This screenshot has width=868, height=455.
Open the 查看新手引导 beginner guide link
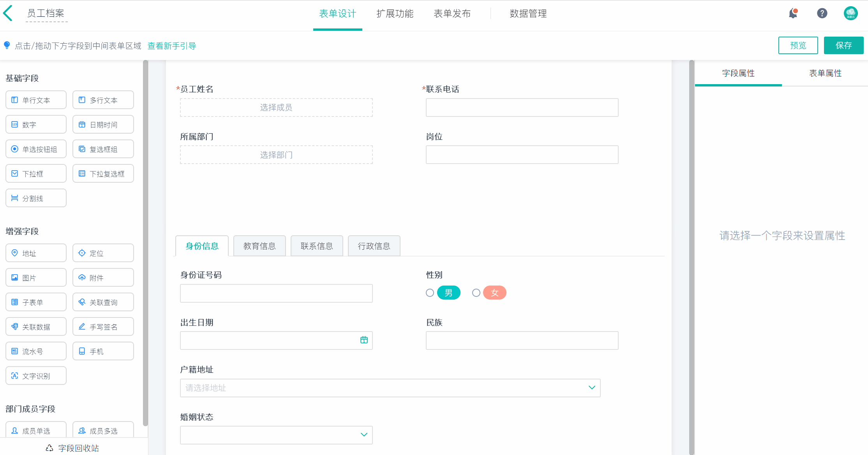172,46
